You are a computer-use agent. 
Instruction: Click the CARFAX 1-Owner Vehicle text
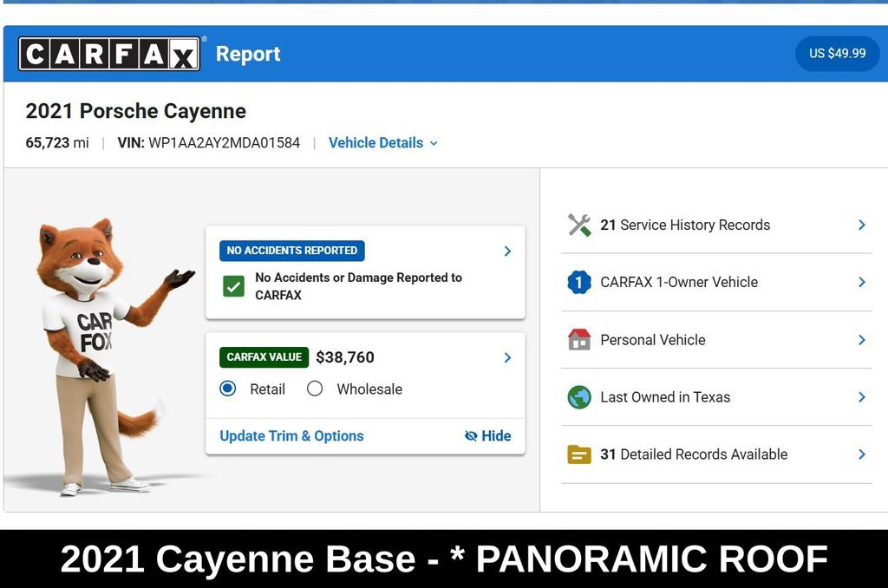(x=679, y=282)
